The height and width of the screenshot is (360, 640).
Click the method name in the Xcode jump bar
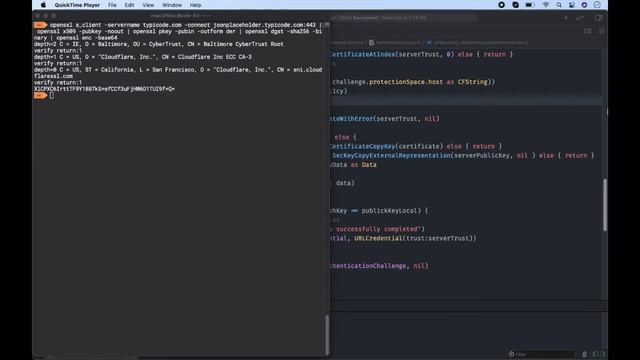[481, 42]
